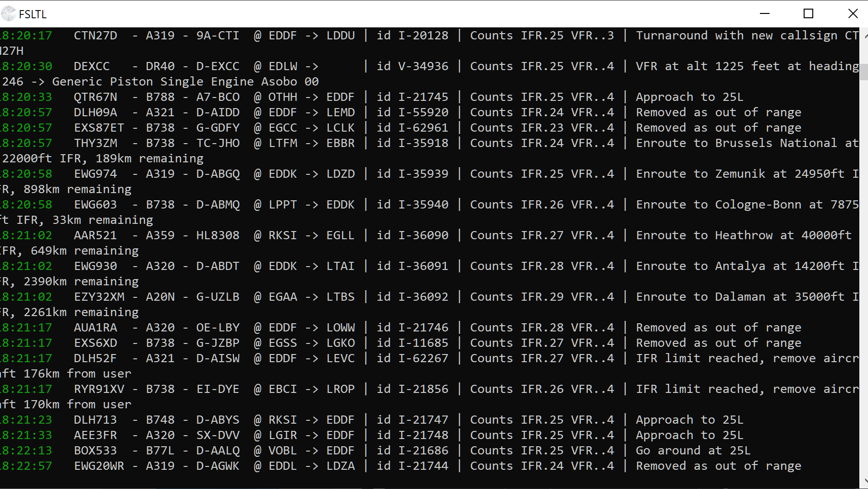Click 'Generic Piston Single Engine Asobo 00' text

click(x=185, y=82)
